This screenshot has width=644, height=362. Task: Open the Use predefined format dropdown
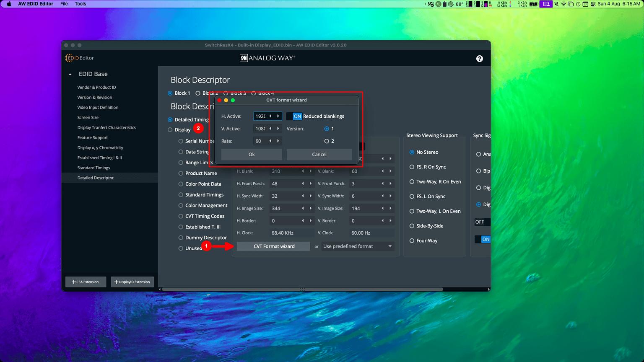[357, 246]
